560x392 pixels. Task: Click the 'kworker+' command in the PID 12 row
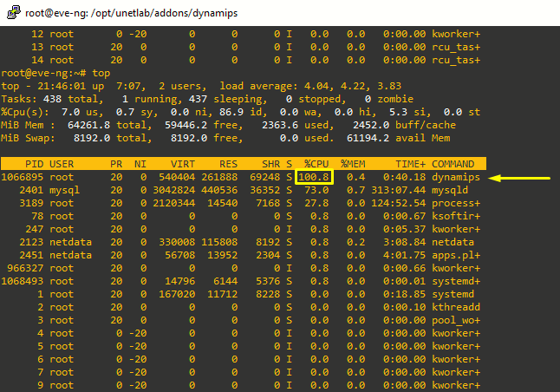pyautogui.click(x=456, y=34)
